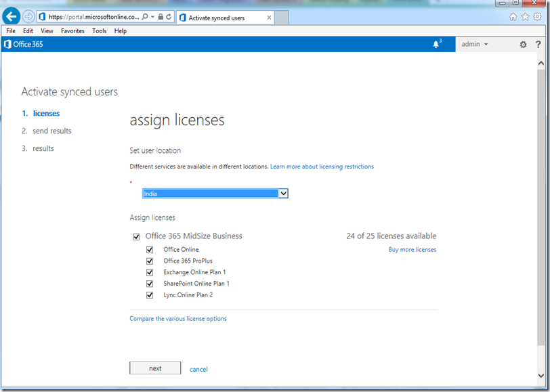
Task: Expand the admin account menu
Action: coord(475,44)
